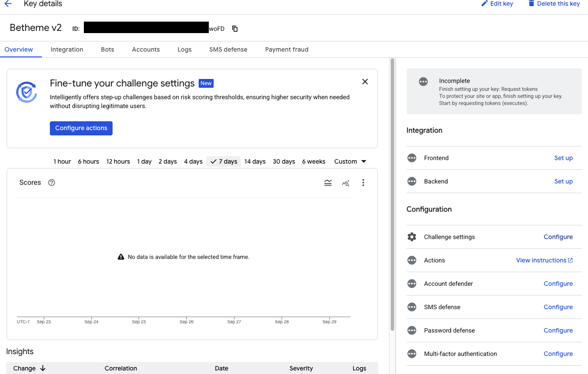Viewport: 588px width, 374px height.
Task: Copy the key ID with the copy icon
Action: coord(235,29)
